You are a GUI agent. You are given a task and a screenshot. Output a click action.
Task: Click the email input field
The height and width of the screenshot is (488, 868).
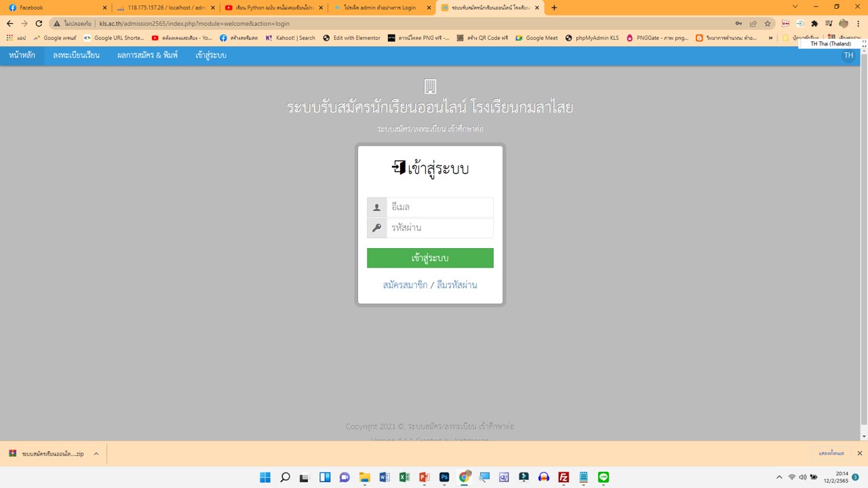click(439, 207)
